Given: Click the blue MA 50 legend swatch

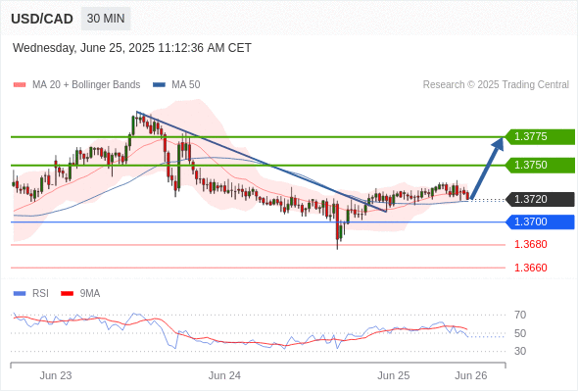Looking at the screenshot, I should tap(159, 85).
